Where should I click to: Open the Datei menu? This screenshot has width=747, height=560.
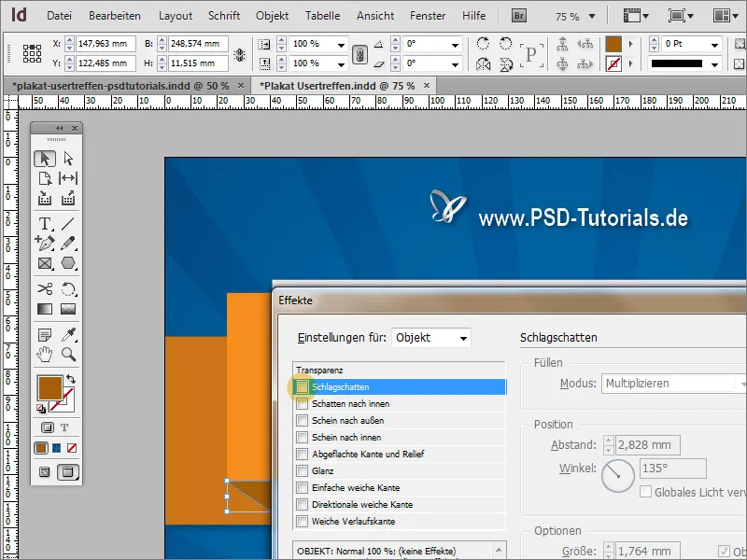pyautogui.click(x=59, y=16)
